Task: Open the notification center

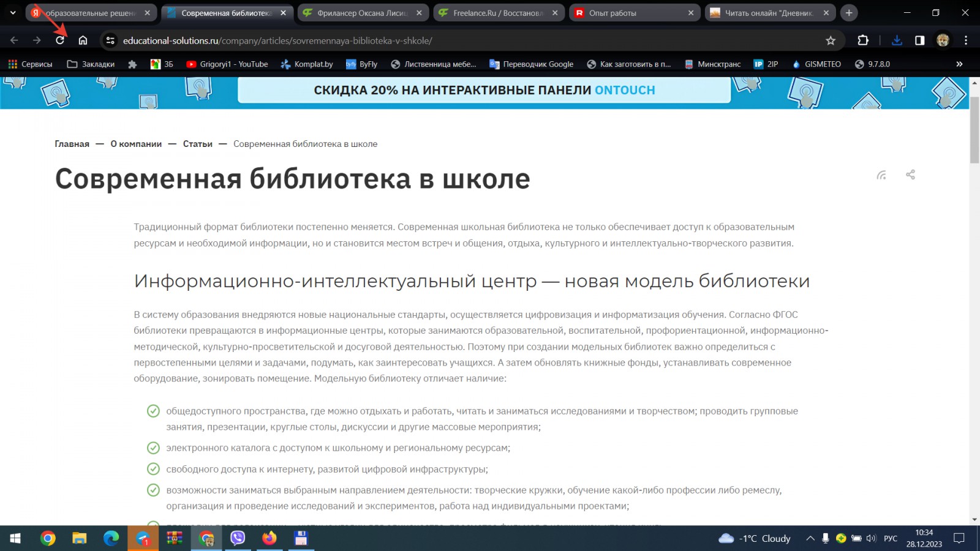Action: click(959, 538)
